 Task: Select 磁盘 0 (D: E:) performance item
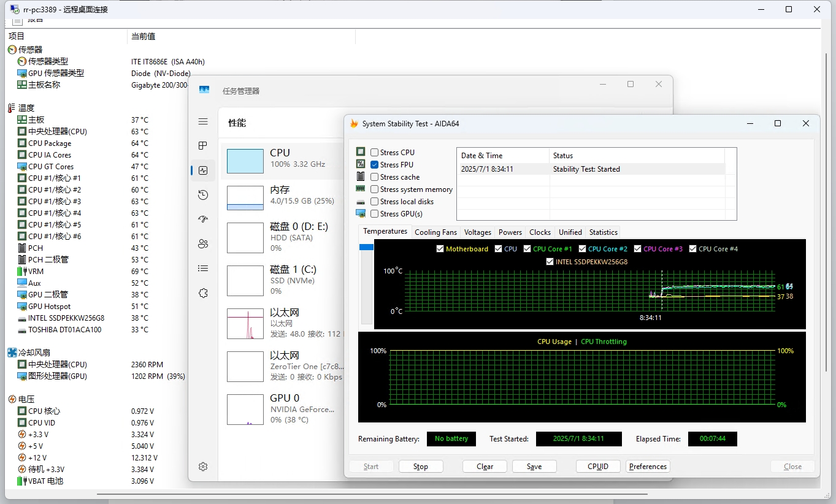pos(283,237)
